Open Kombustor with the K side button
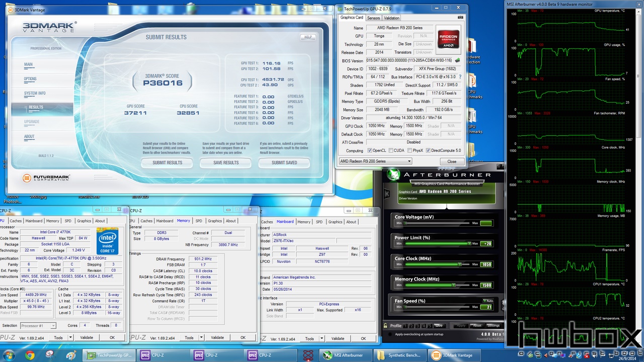This screenshot has width=644, height=362. coord(386,194)
